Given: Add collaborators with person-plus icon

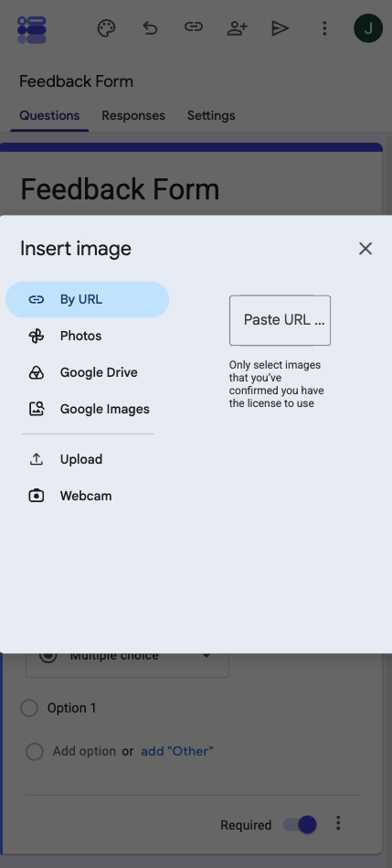Looking at the screenshot, I should pos(238,28).
